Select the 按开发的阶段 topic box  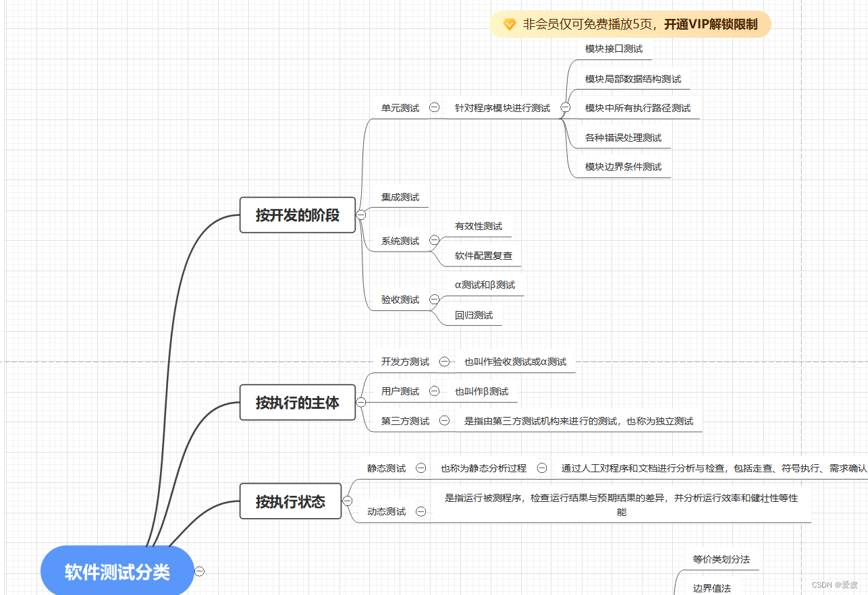coord(298,215)
